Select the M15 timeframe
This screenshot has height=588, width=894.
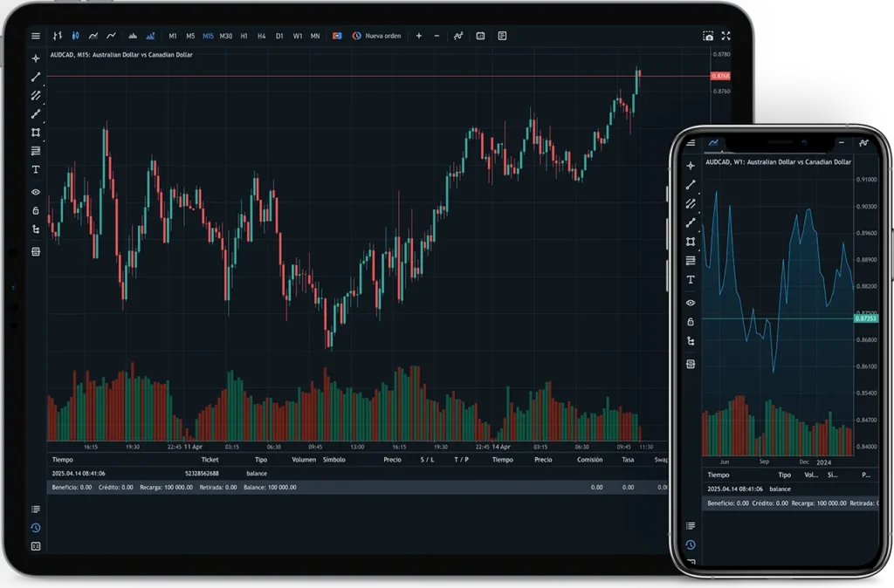click(x=208, y=36)
